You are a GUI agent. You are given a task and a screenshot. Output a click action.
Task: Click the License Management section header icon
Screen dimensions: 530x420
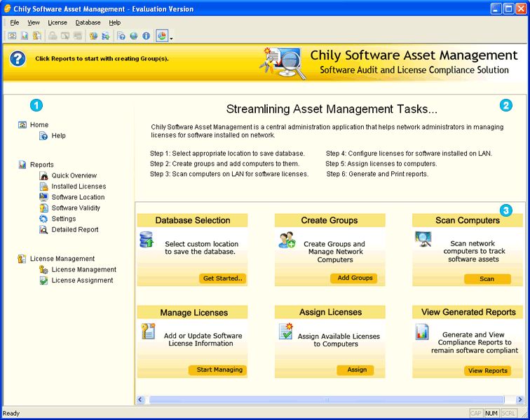[x=22, y=259]
